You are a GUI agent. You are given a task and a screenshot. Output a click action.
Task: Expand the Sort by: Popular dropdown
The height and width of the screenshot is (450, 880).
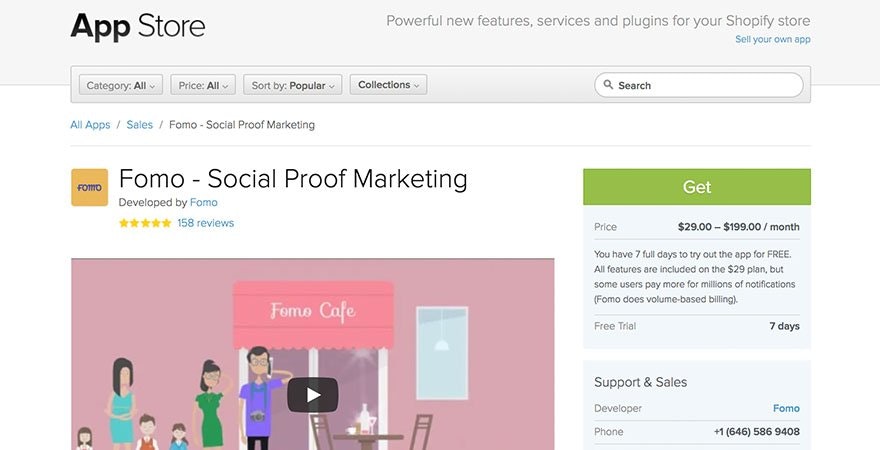click(293, 86)
